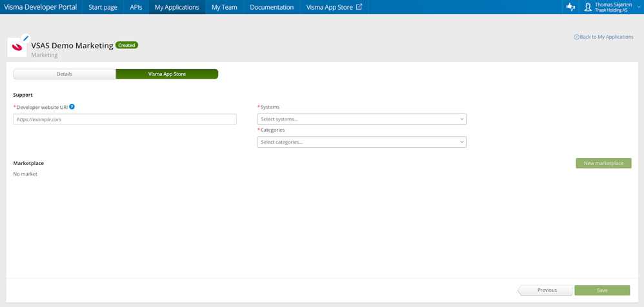Expand the user account menu chevron

638,7
